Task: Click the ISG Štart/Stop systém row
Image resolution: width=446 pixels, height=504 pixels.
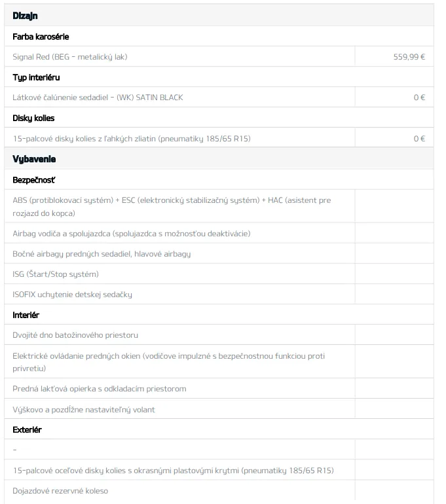Action: click(x=56, y=274)
